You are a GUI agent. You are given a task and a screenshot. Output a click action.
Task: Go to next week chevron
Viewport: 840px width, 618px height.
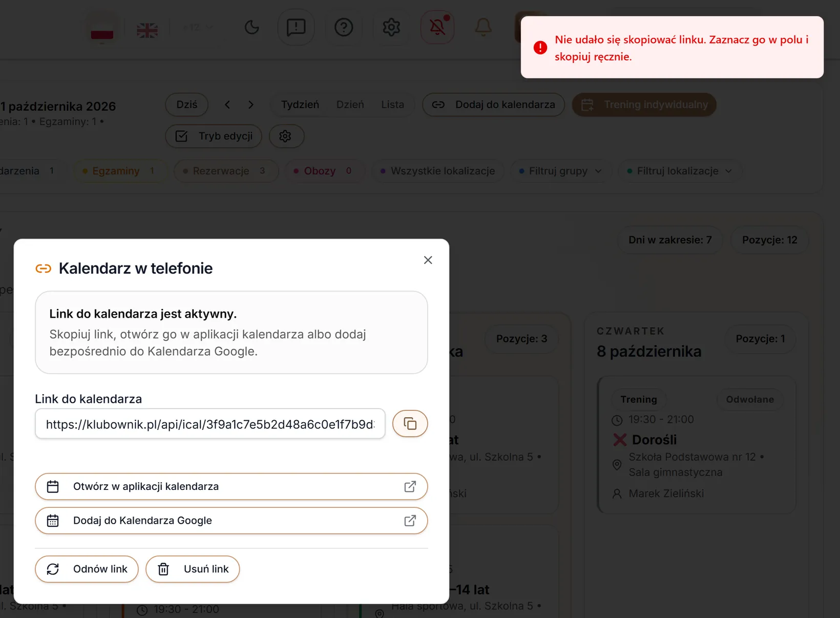(x=251, y=105)
